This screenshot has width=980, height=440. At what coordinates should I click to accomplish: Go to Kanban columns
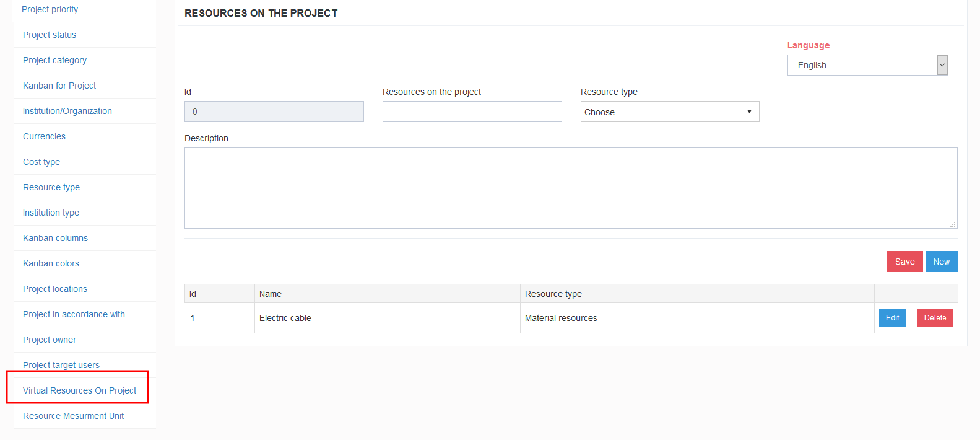click(x=55, y=238)
